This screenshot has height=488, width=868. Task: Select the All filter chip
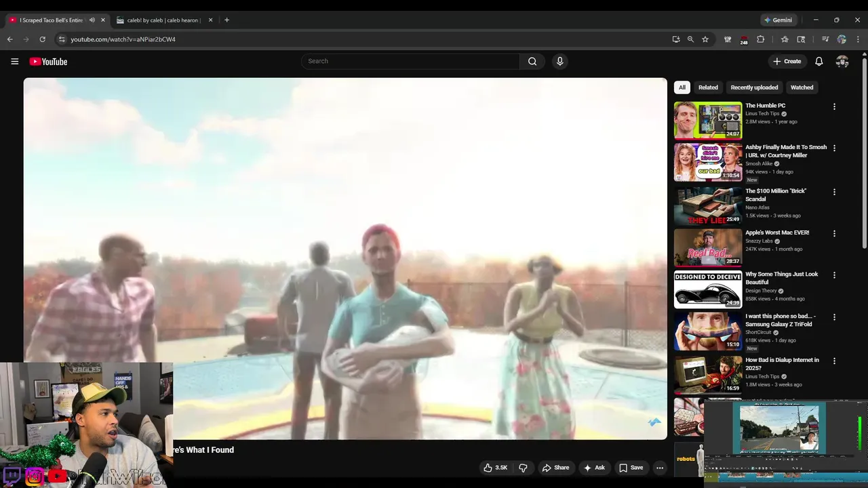point(682,87)
